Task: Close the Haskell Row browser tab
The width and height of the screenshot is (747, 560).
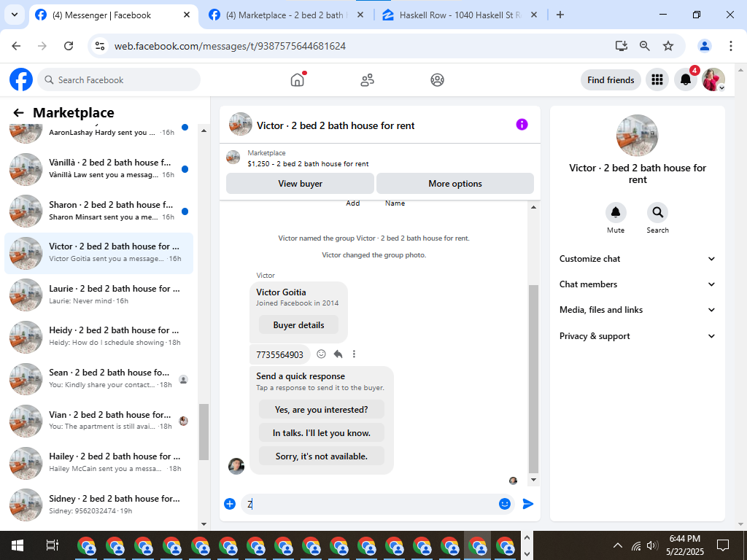Action: pos(533,15)
